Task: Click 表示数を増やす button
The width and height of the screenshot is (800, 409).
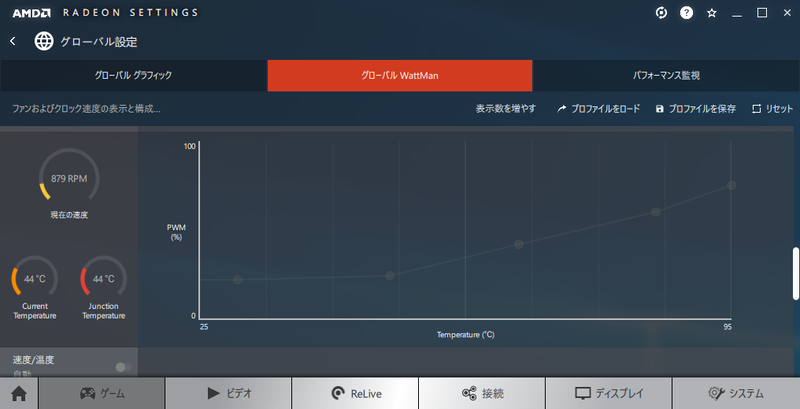Action: [x=506, y=109]
